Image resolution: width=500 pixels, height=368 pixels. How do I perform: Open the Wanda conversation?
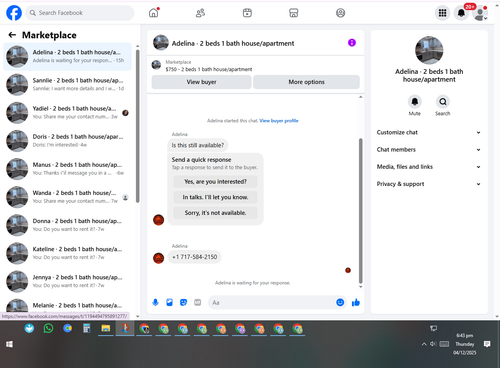[x=67, y=197]
